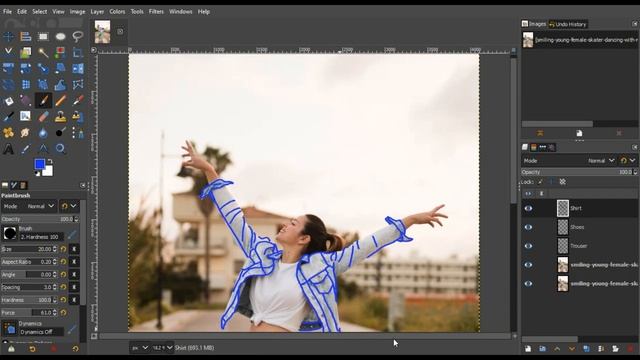Viewport: 640px width, 360px height.
Task: Select the Clone stamp tool
Action: pos(60,117)
